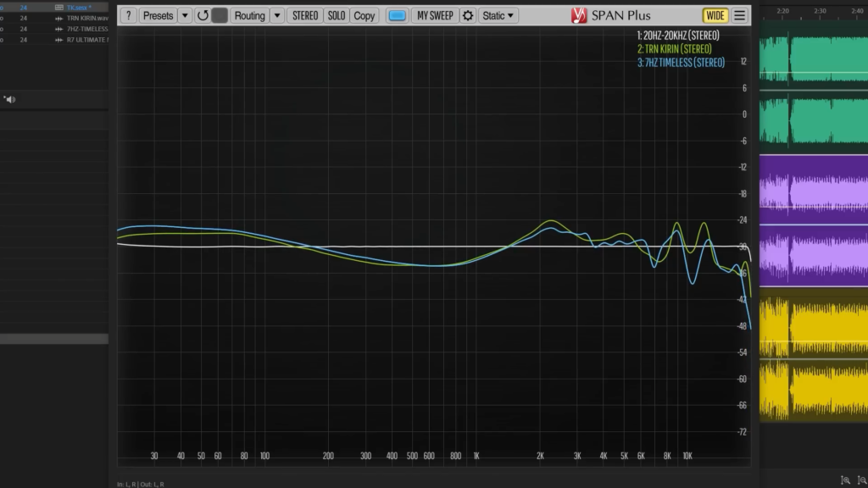Select the R7 ULTIMATE file row
Screen dimensions: 868x488
[x=54, y=40]
